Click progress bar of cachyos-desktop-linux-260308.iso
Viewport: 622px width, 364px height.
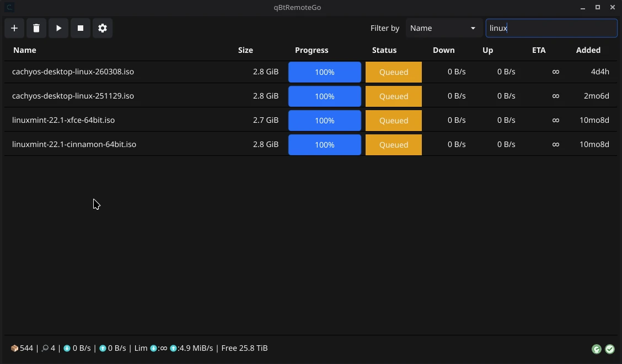click(324, 72)
